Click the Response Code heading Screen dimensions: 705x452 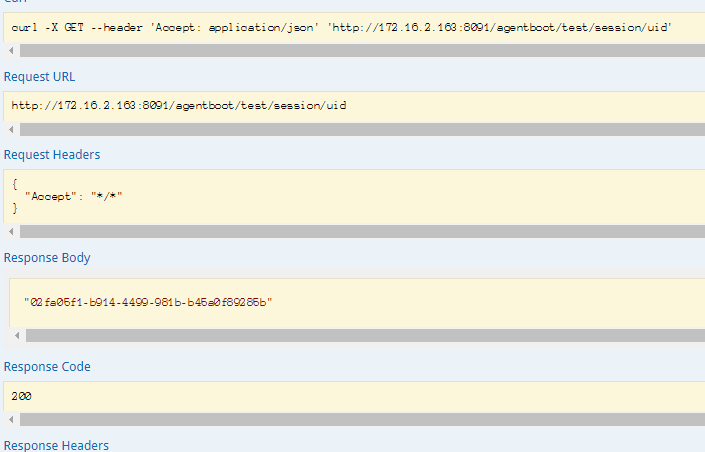(x=47, y=367)
